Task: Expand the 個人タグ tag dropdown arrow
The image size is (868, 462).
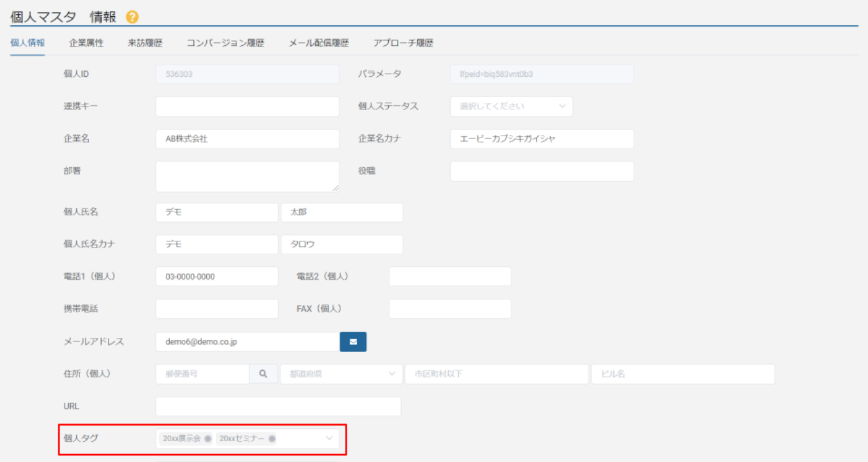Action: (x=330, y=439)
